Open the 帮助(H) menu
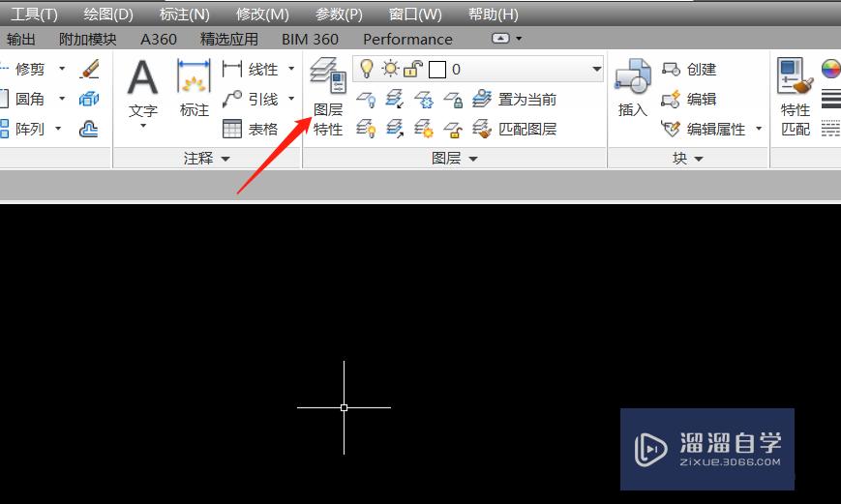 [493, 14]
